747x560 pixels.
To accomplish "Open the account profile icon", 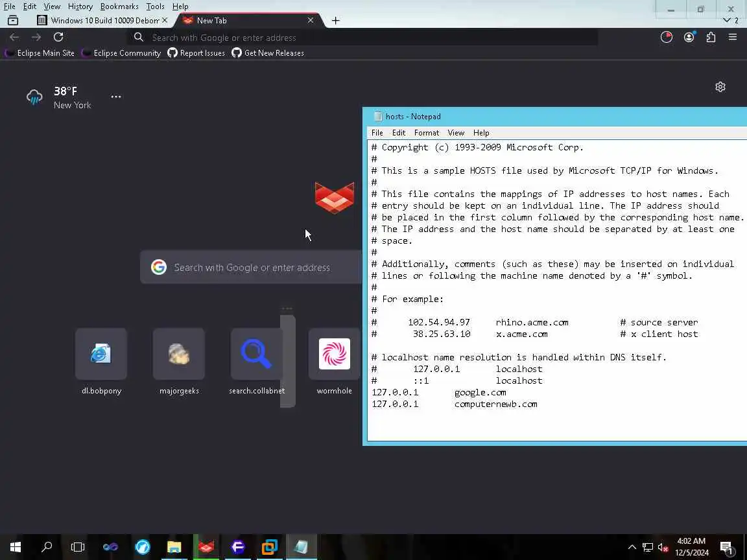I will pos(689,37).
